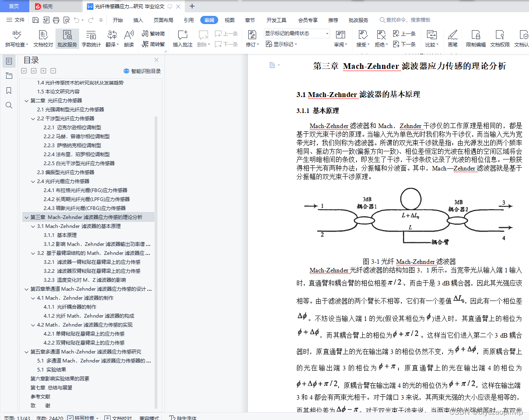Collapse the 3.1 Mach-Zehnder 滤波器的基本原理 node

(33, 226)
